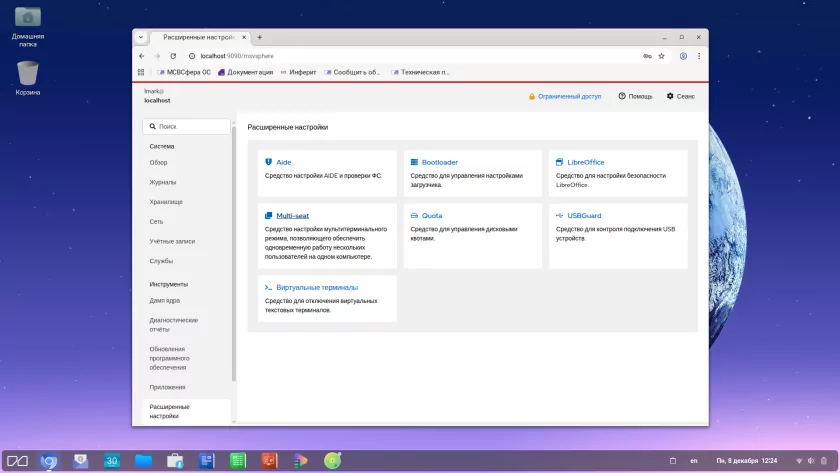This screenshot has width=840, height=473.
Task: Select Хранилище in the sidebar
Action: pyautogui.click(x=166, y=202)
